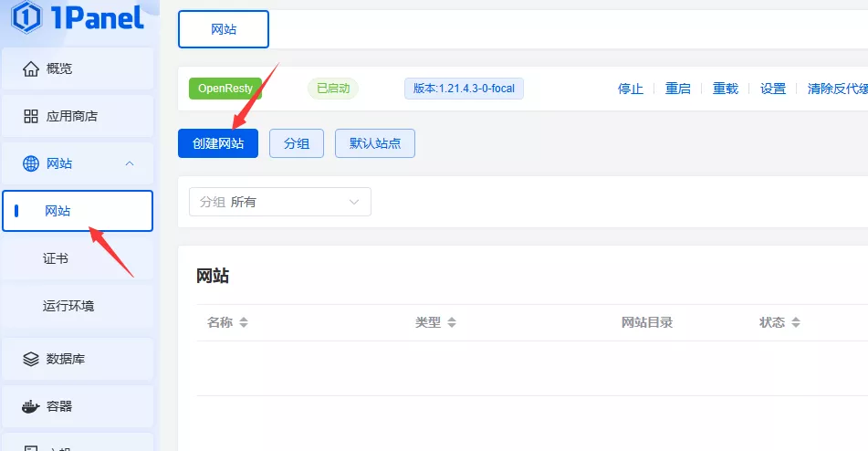The image size is (868, 451).
Task: Click the 分组 button
Action: tap(297, 143)
